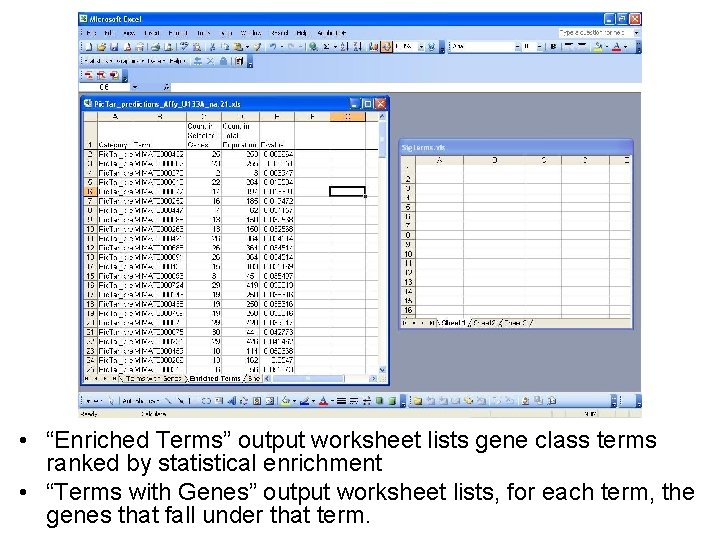
Task: Click the Font Color A on Formatting toolbar
Action: pos(617,46)
